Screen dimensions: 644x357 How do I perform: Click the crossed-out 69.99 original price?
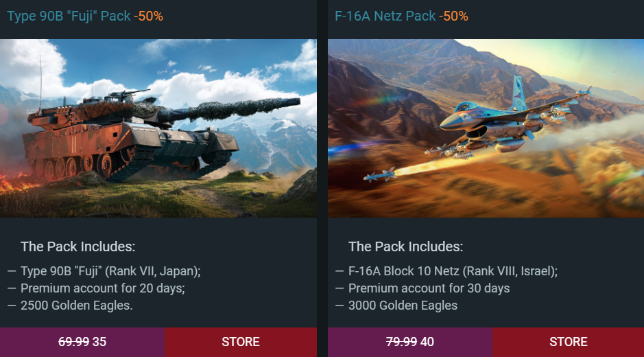[x=74, y=342]
